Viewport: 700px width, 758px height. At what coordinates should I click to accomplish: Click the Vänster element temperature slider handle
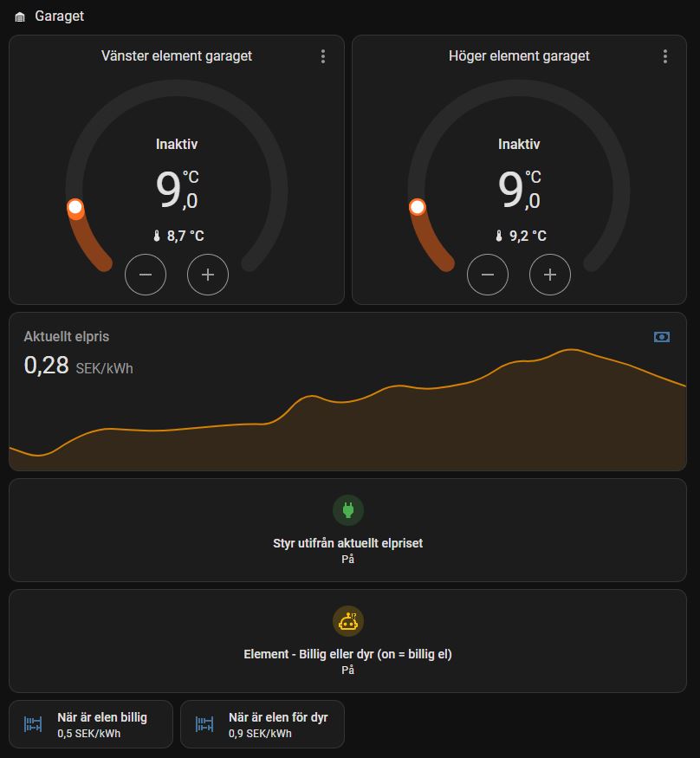click(75, 208)
